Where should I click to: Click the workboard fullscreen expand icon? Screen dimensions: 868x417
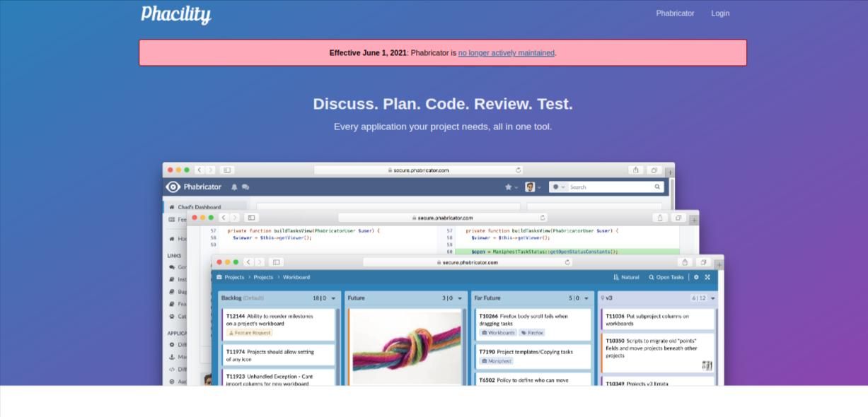click(x=707, y=277)
